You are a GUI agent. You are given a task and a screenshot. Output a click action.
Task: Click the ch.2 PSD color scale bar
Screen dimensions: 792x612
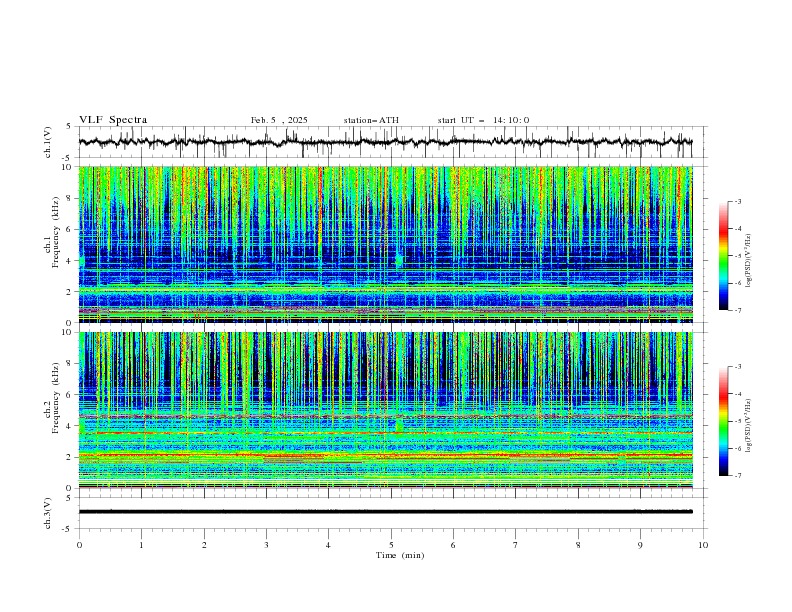click(x=723, y=421)
